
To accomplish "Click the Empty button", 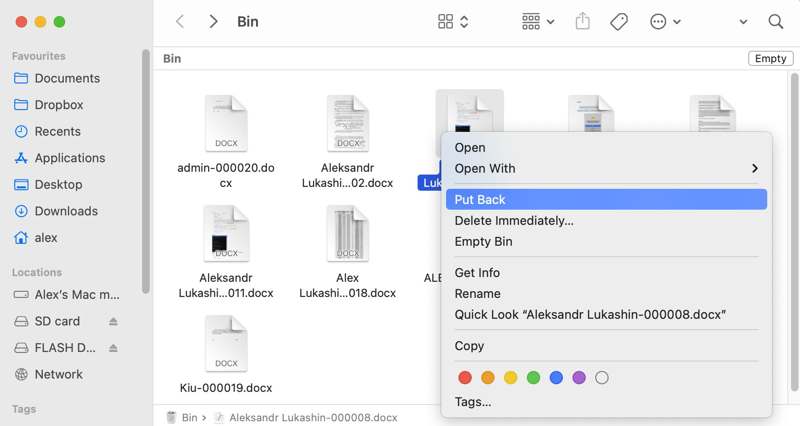I will click(770, 58).
